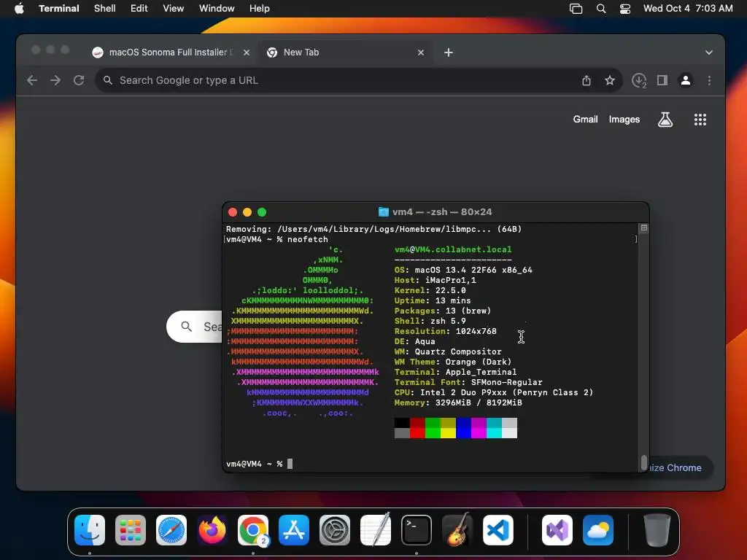Screen dimensions: 747x560
Task: Open Search Labs flask icon
Action: point(665,120)
